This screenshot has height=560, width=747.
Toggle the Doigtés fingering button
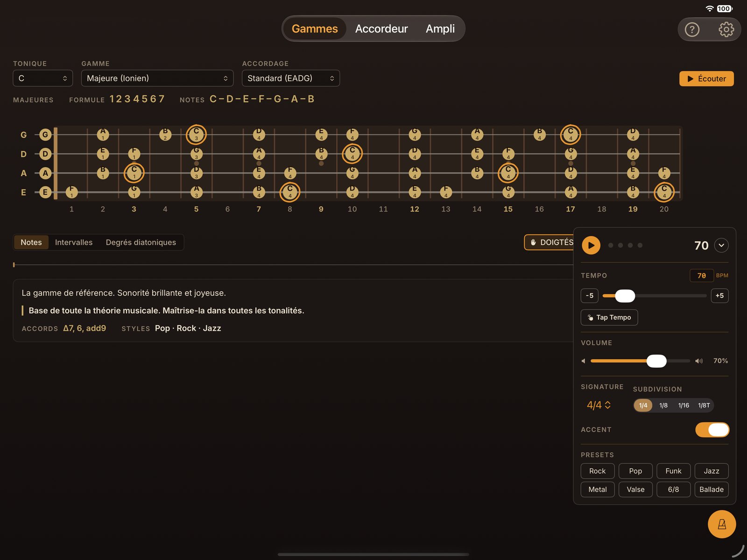point(550,242)
